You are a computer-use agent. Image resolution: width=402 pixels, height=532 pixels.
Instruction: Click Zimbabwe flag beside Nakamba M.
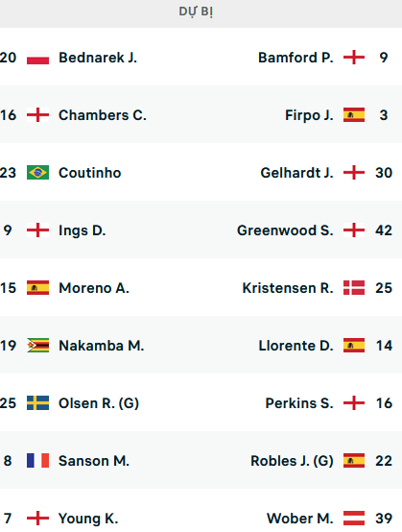pyautogui.click(x=37, y=346)
